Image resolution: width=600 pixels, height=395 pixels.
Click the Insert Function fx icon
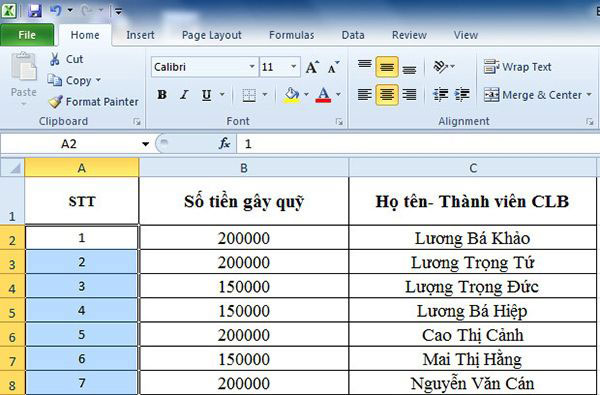[x=224, y=144]
